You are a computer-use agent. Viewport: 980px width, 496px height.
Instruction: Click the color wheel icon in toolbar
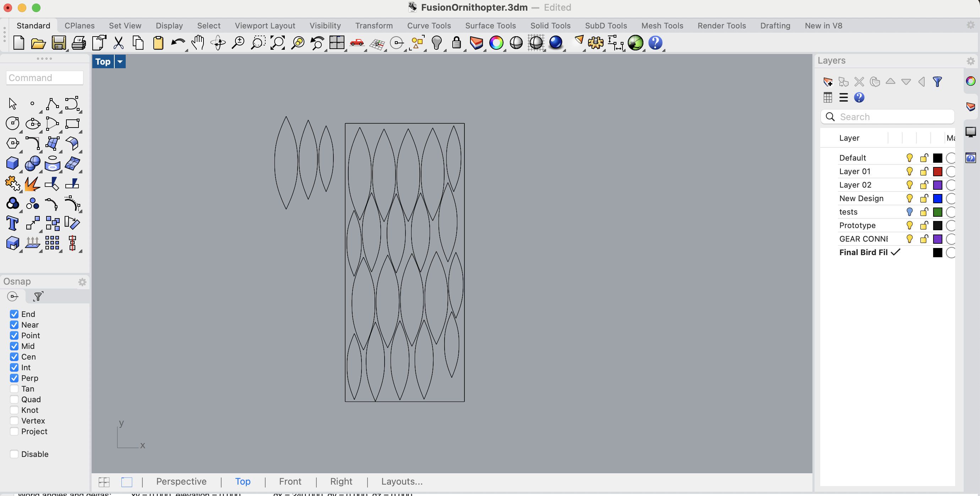tap(496, 43)
